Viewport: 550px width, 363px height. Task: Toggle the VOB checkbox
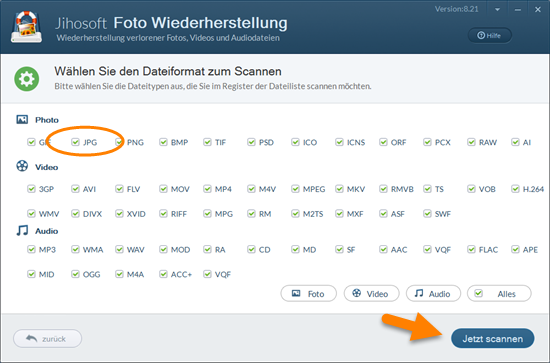click(x=471, y=189)
